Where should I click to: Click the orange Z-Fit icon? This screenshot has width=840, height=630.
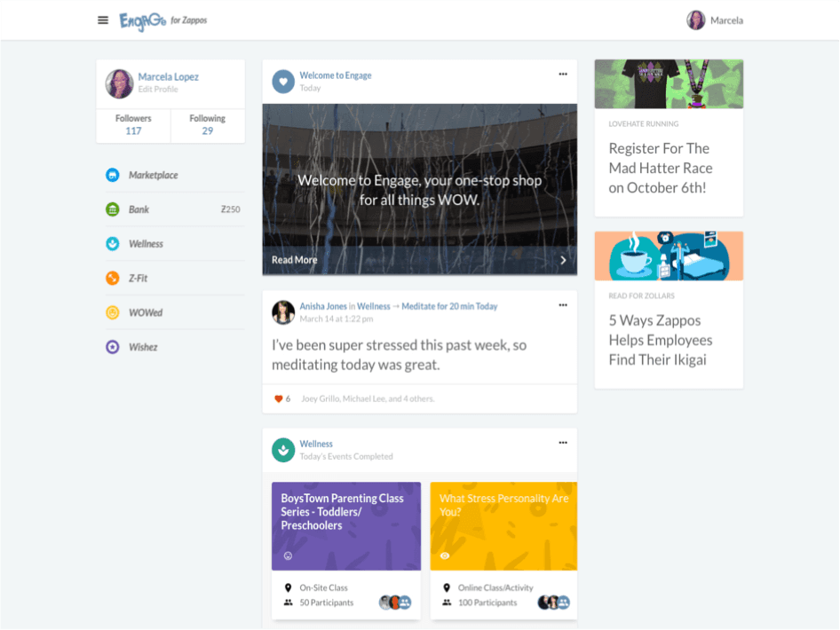click(113, 279)
